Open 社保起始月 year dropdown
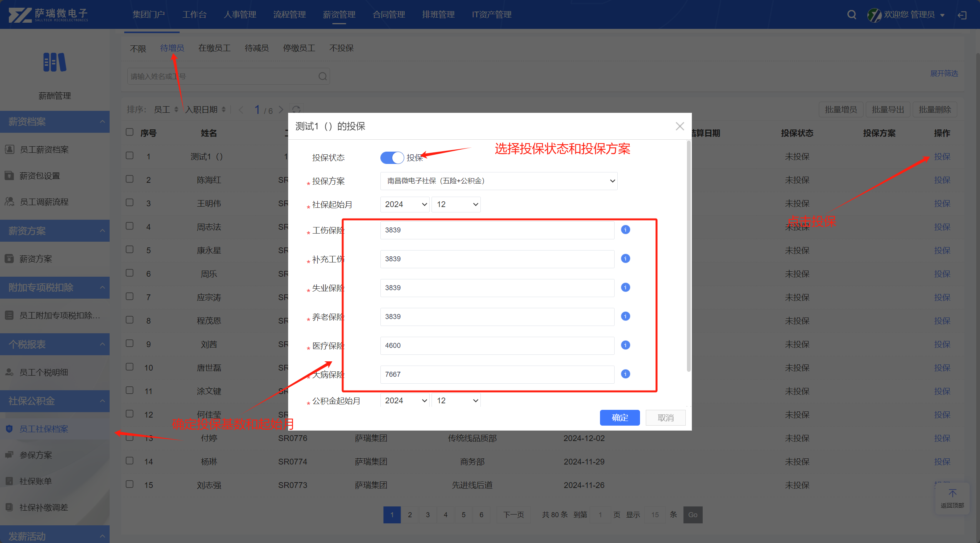Screen dimensions: 980x543 (405, 204)
